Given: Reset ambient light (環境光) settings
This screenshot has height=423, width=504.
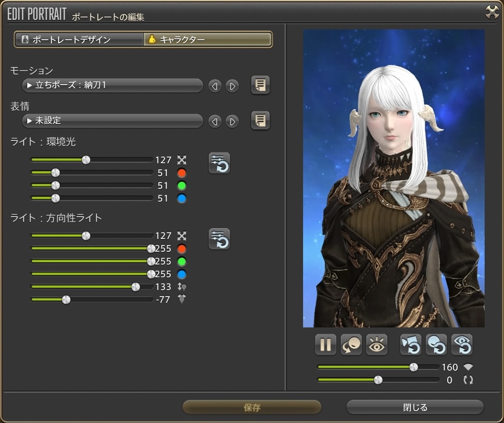Looking at the screenshot, I should click(x=219, y=163).
